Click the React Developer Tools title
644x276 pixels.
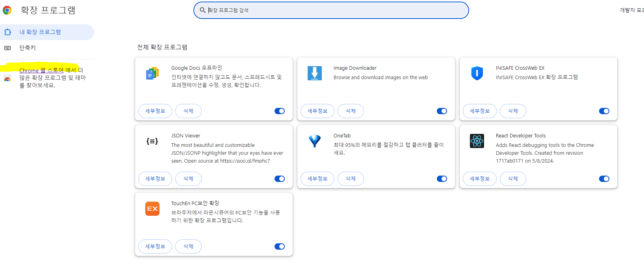(x=521, y=136)
